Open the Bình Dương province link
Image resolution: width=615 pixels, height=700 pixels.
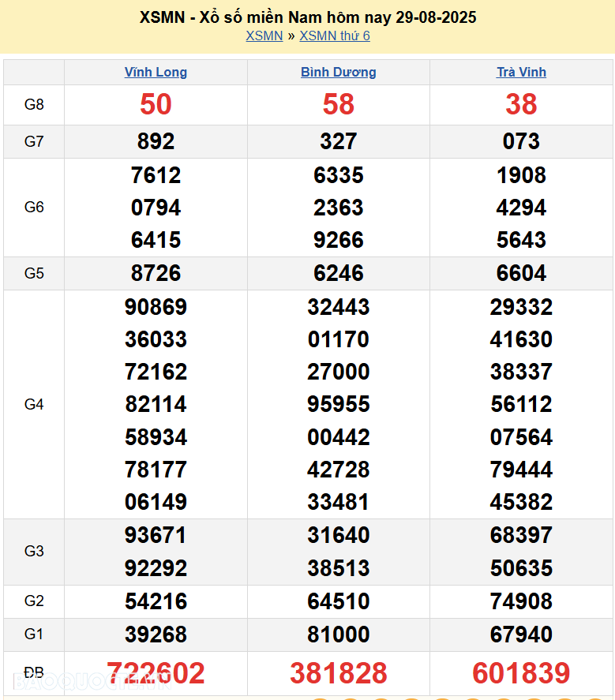[338, 73]
